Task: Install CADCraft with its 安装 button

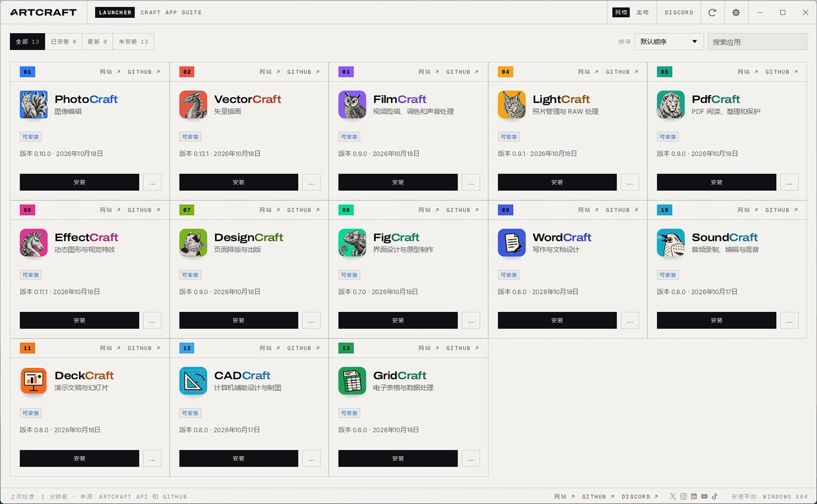Action: point(239,459)
